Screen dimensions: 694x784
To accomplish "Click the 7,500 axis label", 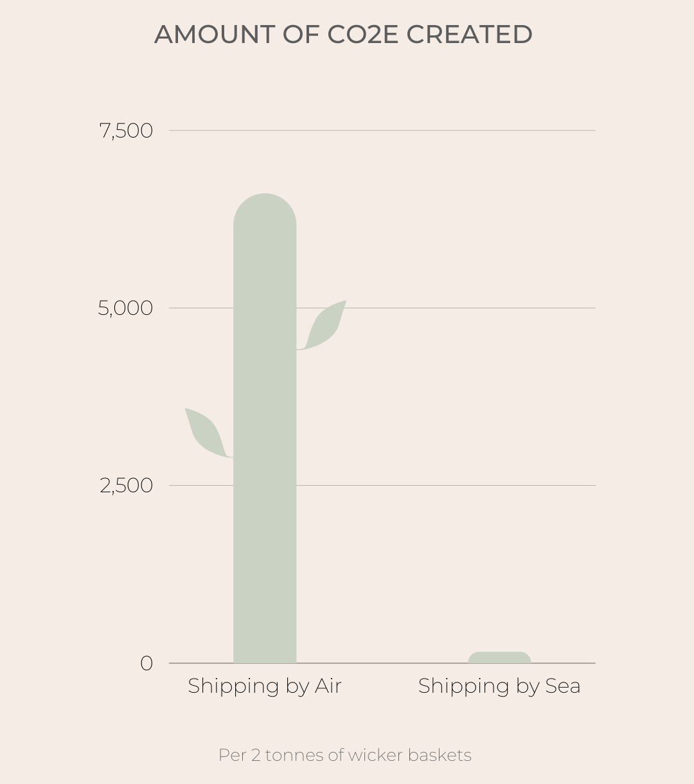I will pos(126,131).
